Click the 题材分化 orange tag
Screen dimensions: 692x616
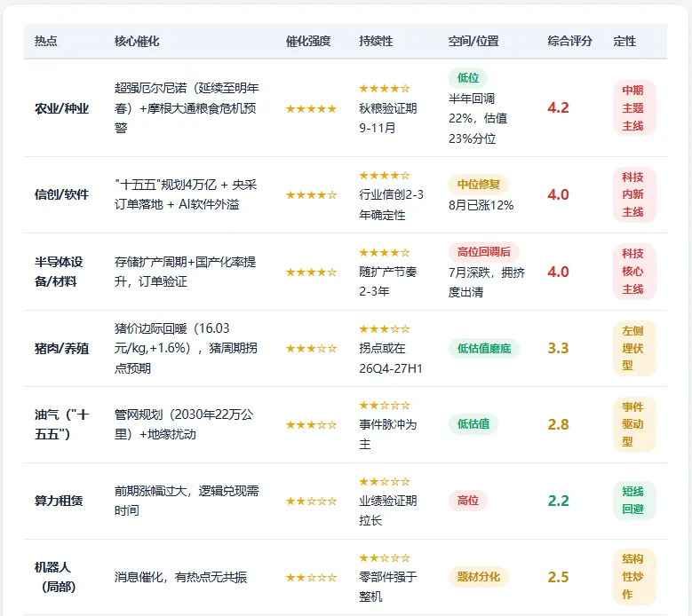pos(479,577)
